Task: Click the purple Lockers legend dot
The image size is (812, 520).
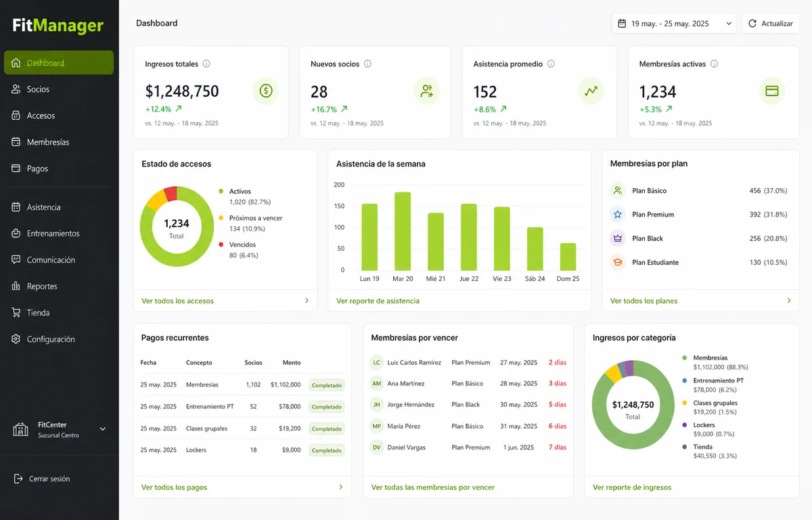Action: (x=685, y=425)
